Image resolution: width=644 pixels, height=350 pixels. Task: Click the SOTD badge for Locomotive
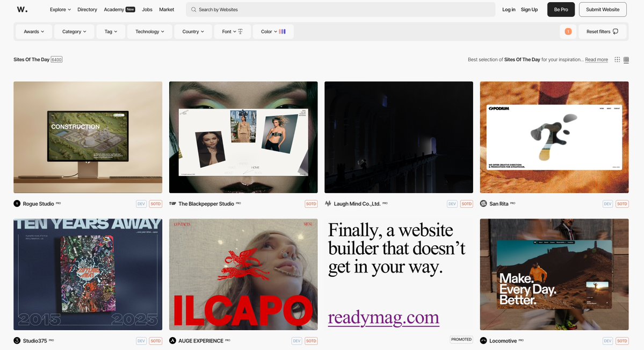(x=622, y=340)
